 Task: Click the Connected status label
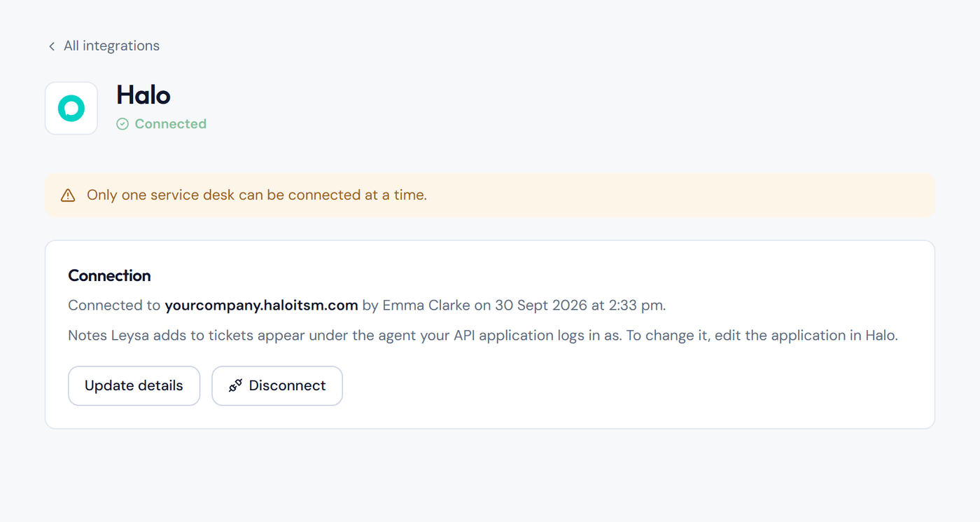170,124
